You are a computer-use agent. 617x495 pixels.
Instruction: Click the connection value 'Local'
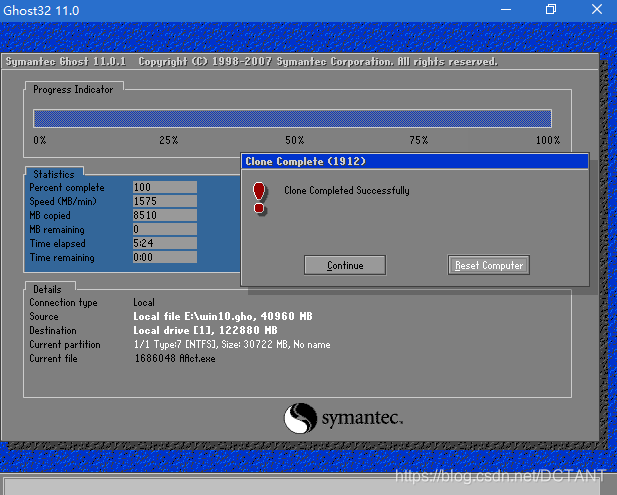coord(144,303)
